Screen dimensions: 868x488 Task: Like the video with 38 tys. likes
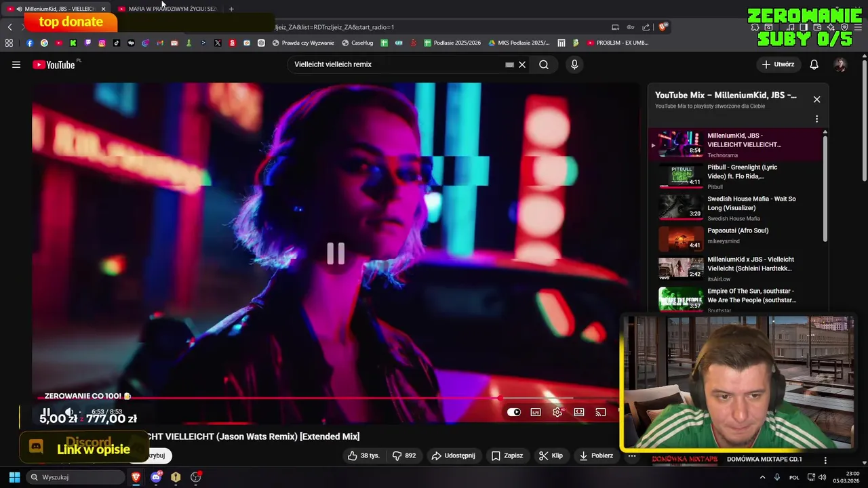click(363, 455)
